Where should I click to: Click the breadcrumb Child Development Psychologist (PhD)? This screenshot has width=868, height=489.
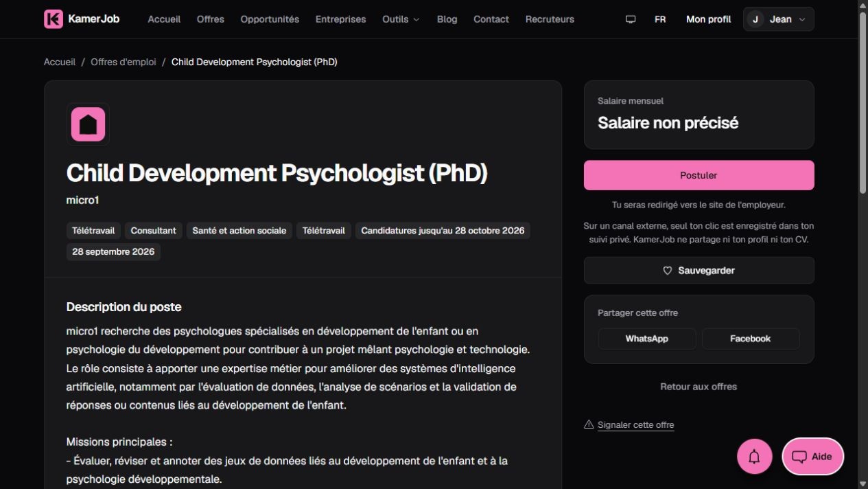pyautogui.click(x=254, y=62)
